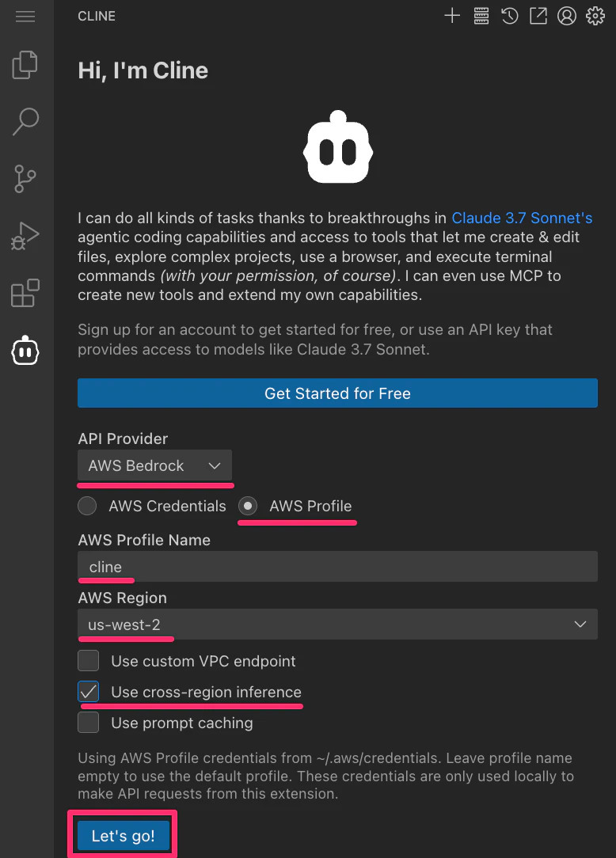This screenshot has height=858, width=616.
Task: Open the MCP servers icon
Action: (x=481, y=16)
